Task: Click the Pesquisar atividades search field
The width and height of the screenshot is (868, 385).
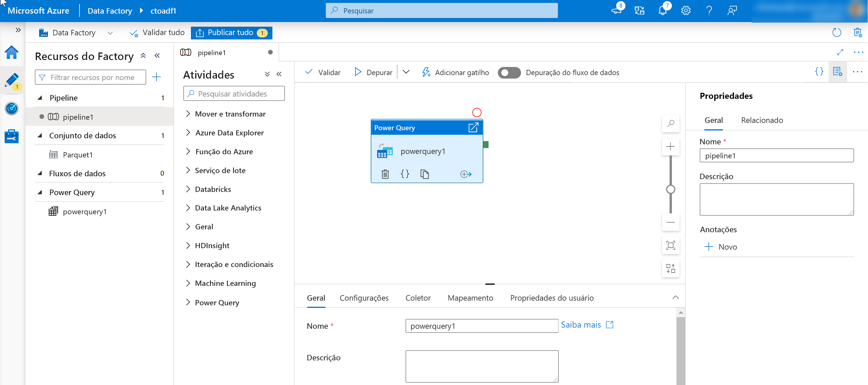Action: coord(234,94)
